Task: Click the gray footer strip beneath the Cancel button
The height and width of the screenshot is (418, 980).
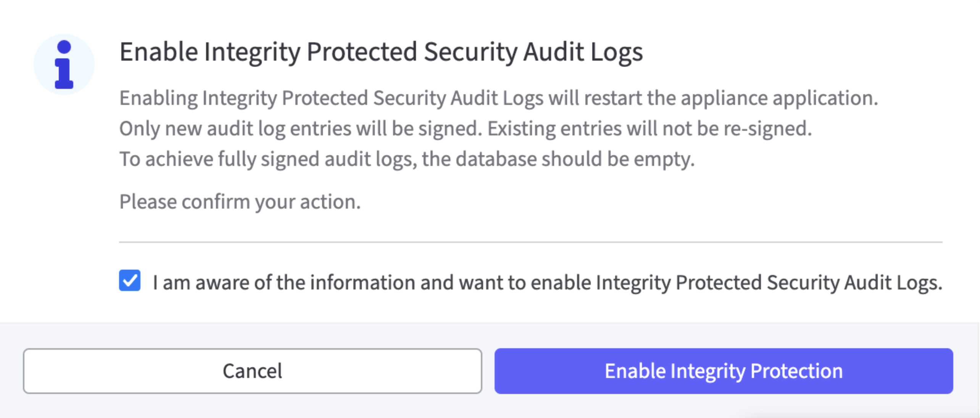Action: (x=252, y=407)
